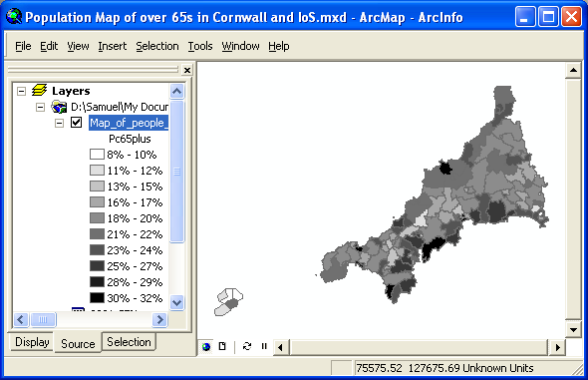Screen dimensions: 588x380
Task: Minimize the ArcMap window
Action: point(525,17)
